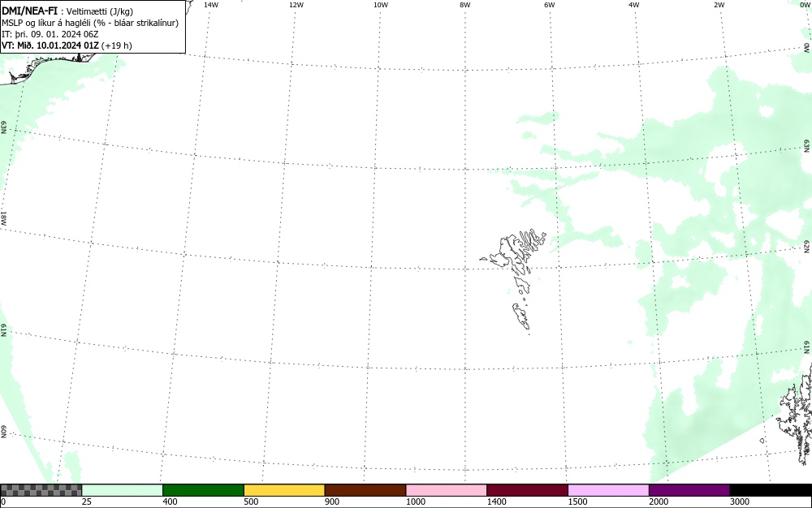The width and height of the screenshot is (812, 508).
Task: Click the legend value '2000'
Action: tap(659, 502)
